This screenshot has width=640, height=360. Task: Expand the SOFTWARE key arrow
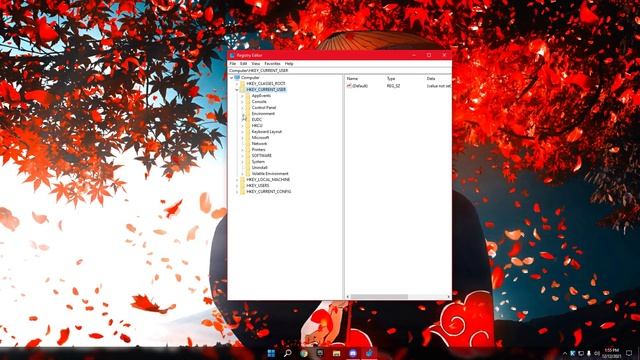click(x=242, y=156)
